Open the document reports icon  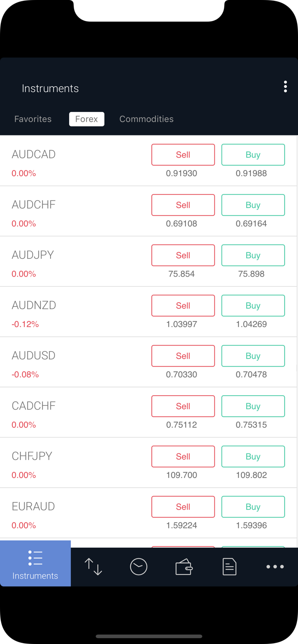(x=229, y=566)
